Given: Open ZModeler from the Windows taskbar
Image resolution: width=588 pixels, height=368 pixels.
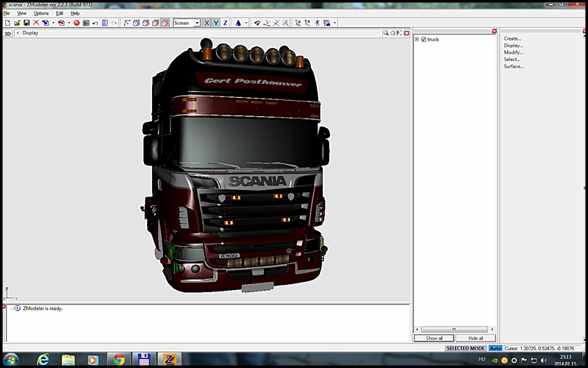Looking at the screenshot, I should click(168, 359).
